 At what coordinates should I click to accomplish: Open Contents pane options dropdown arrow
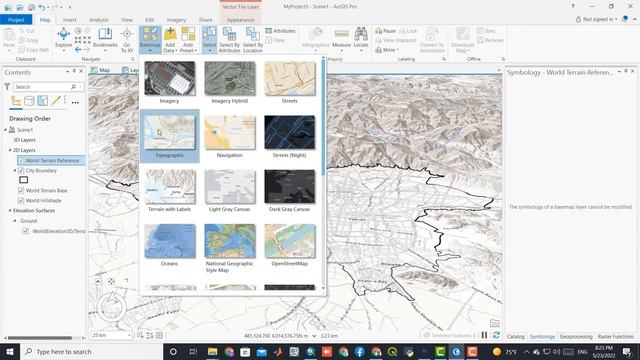(67, 71)
